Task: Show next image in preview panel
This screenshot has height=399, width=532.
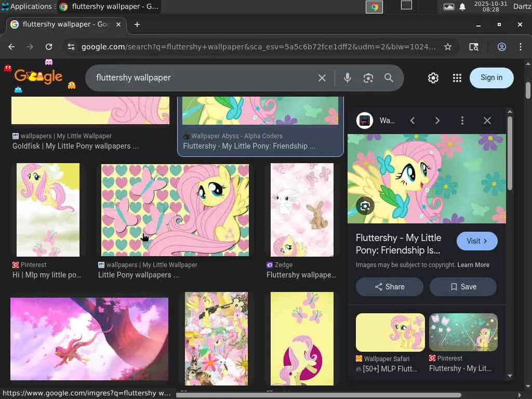Action: 437,121
